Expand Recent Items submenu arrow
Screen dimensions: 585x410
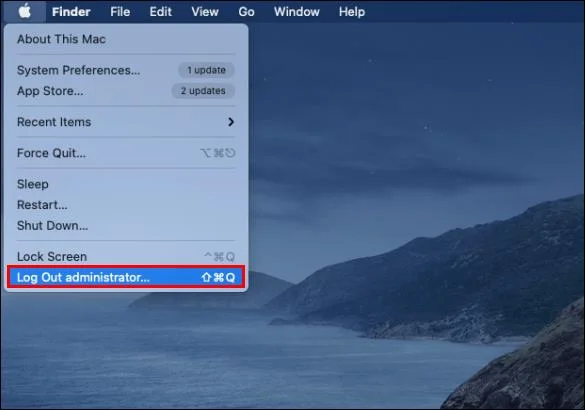pos(231,122)
